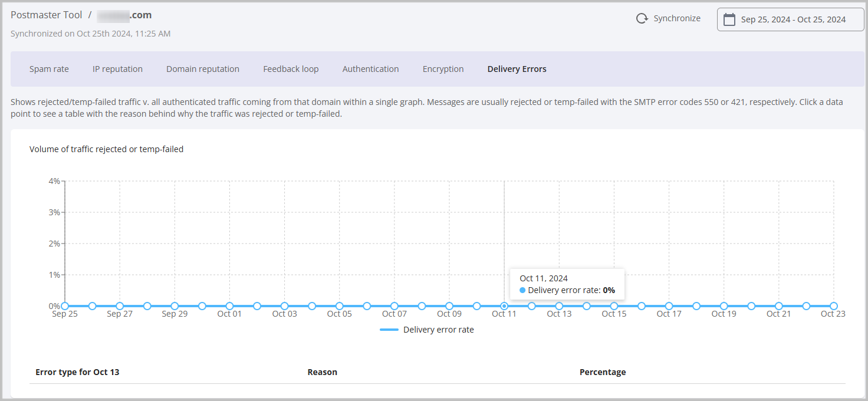
Task: Open the IP reputation tab
Action: coord(117,69)
